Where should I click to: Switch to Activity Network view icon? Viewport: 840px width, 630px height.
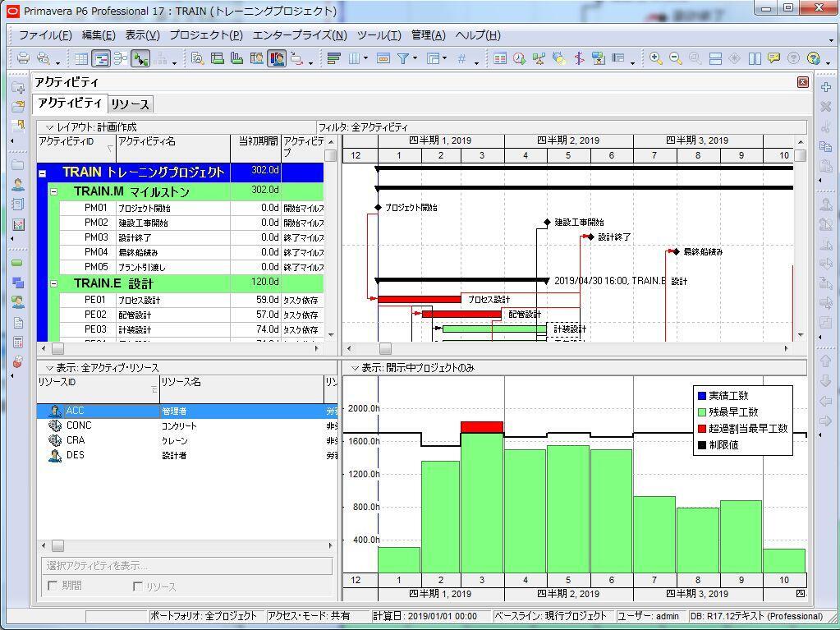pos(121,58)
